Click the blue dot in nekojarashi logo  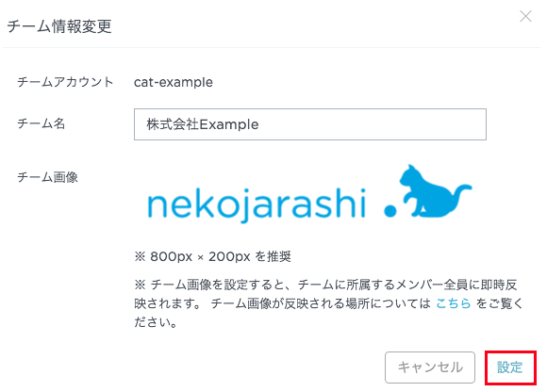click(x=390, y=211)
